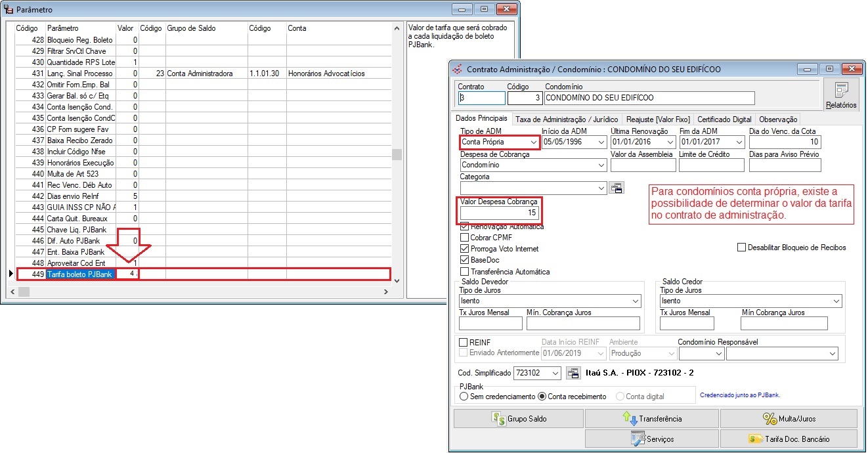The width and height of the screenshot is (868, 453).
Task: Click Parâmetro window title bar icon
Action: [x=9, y=10]
